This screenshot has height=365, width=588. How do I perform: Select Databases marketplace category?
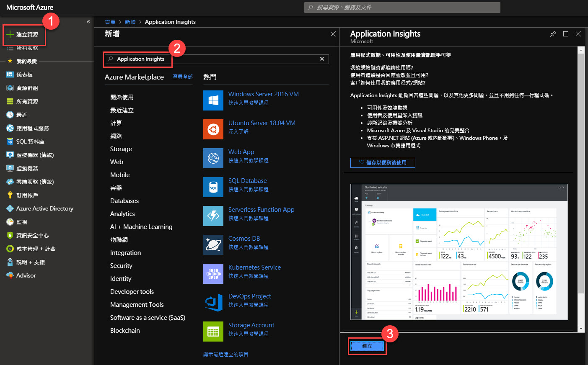pos(124,201)
